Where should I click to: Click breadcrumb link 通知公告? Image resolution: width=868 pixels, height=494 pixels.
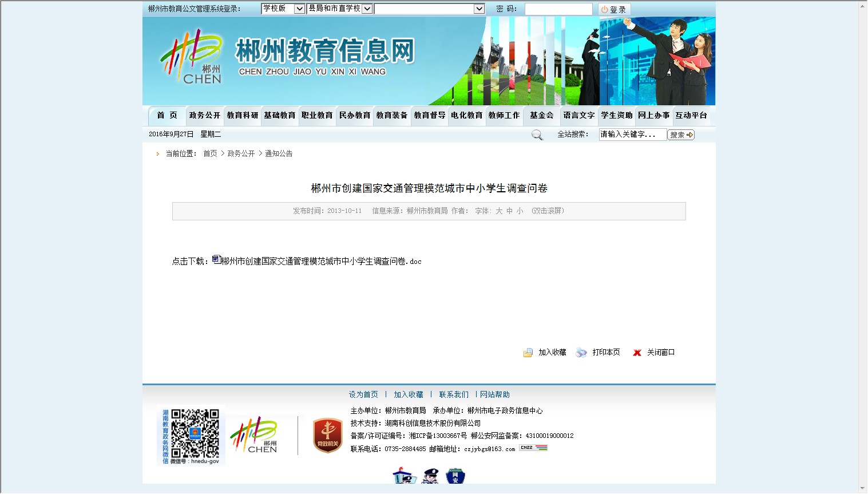pos(279,153)
